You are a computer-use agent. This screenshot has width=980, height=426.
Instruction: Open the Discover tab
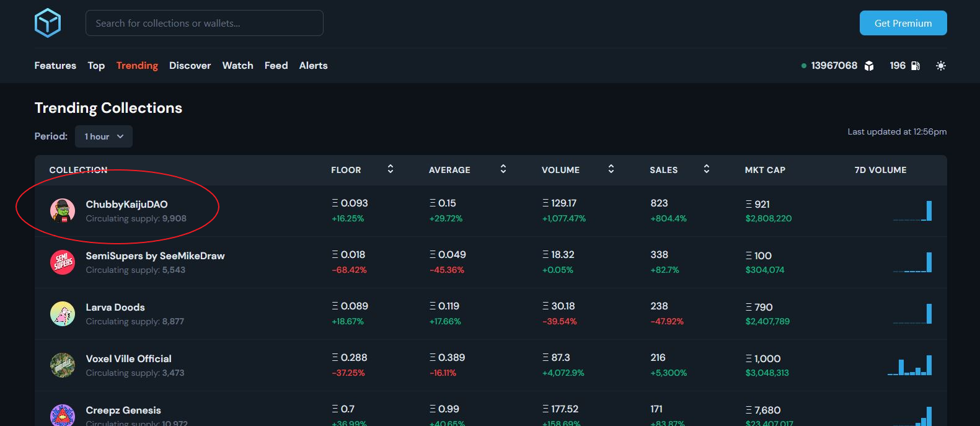(x=190, y=66)
